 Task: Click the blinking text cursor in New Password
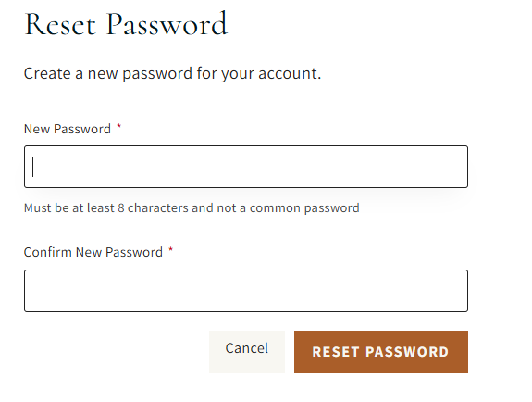pyautogui.click(x=33, y=167)
